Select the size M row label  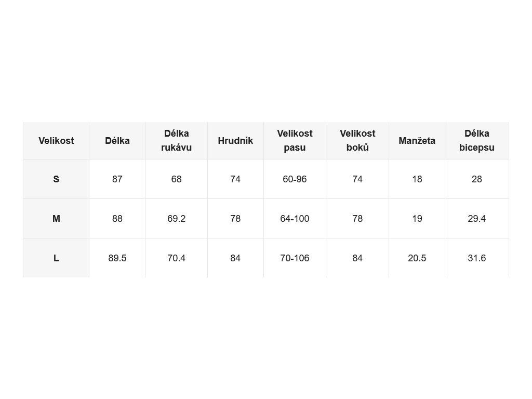pyautogui.click(x=56, y=219)
